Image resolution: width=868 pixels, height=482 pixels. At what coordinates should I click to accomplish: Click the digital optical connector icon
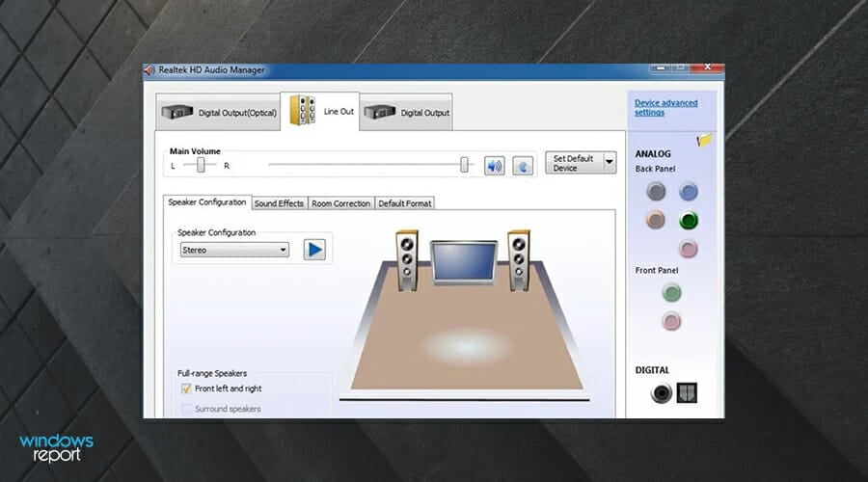pos(687,392)
